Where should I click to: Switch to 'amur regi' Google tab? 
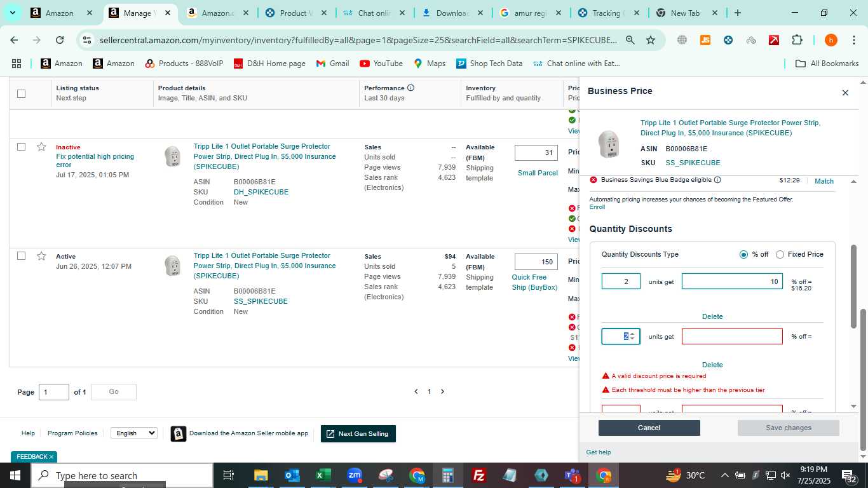coord(531,13)
